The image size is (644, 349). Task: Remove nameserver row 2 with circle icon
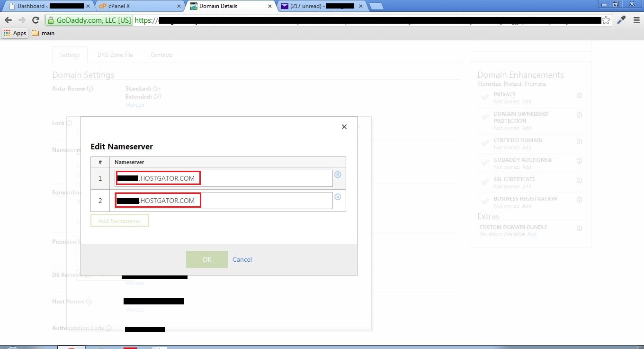338,197
